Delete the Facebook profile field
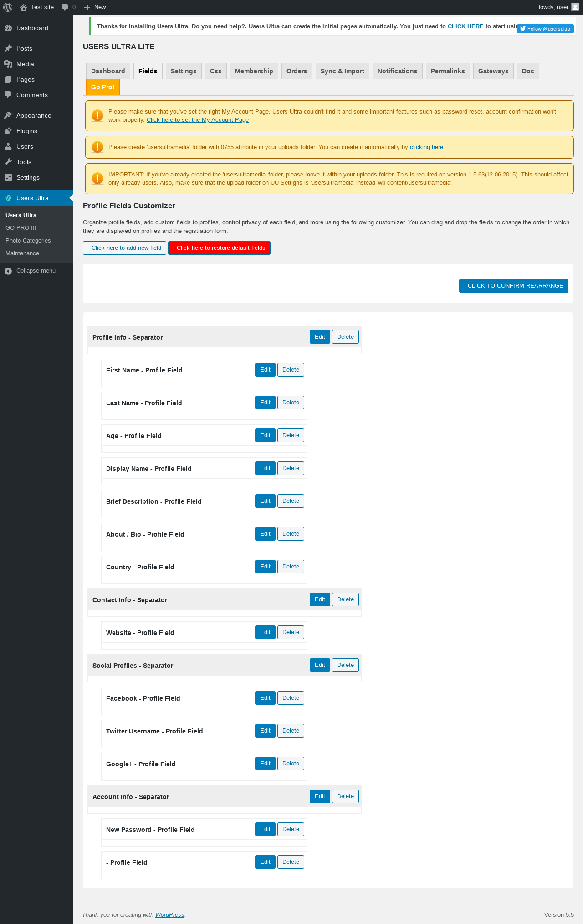Image resolution: width=583 pixels, height=924 pixels. (x=291, y=698)
